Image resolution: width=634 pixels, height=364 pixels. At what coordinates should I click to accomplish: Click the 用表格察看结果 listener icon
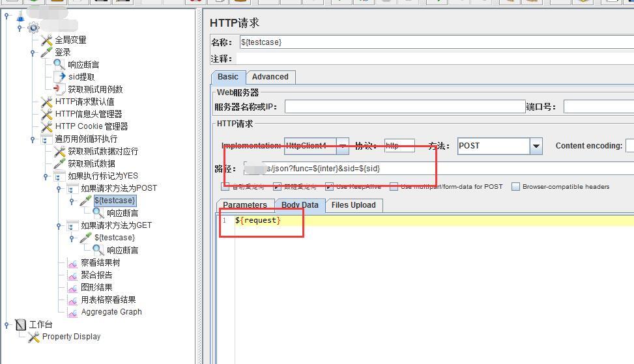(73, 300)
